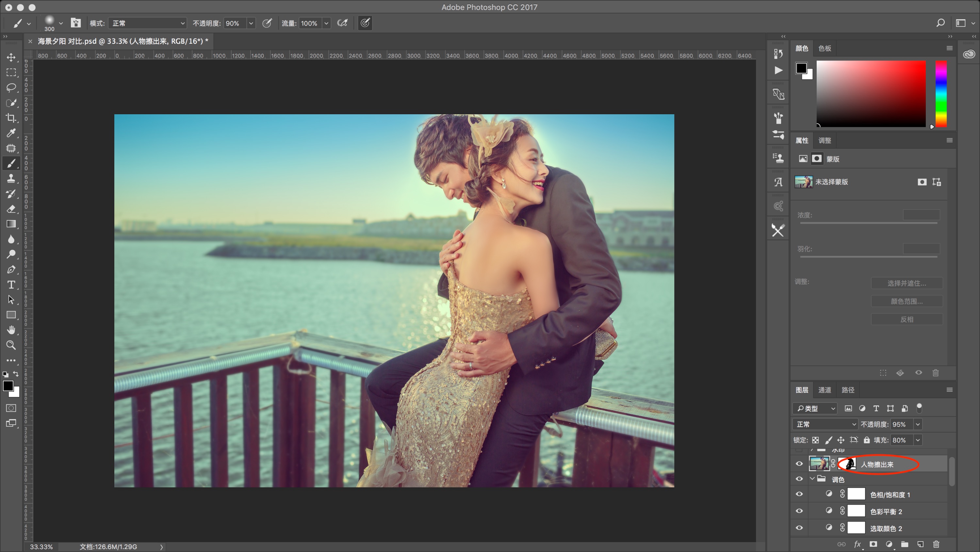Hide the 选取颜色 2 layer
The height and width of the screenshot is (552, 980).
point(799,528)
